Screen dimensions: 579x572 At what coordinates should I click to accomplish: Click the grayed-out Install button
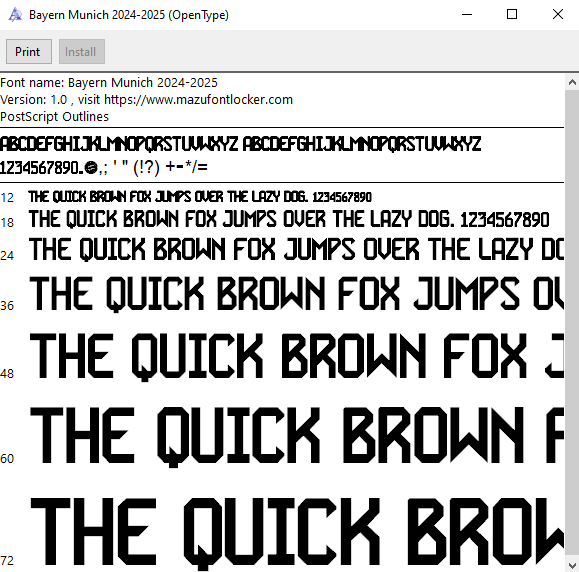(x=82, y=52)
